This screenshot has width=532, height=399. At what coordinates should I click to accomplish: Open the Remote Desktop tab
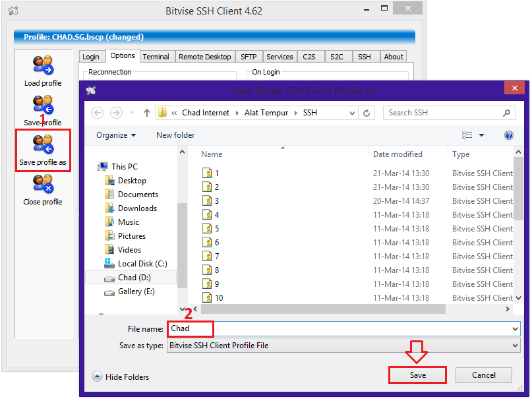coord(205,57)
